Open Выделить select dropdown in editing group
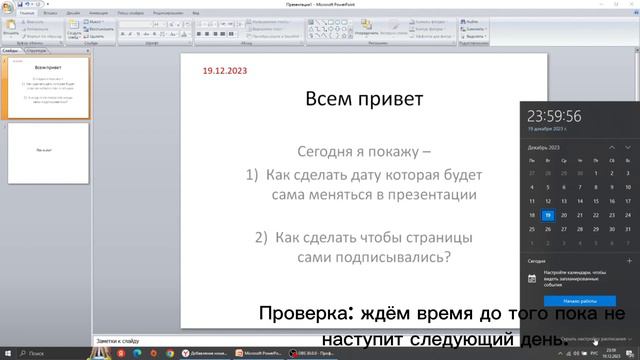The width and height of the screenshot is (640, 360). (x=473, y=36)
